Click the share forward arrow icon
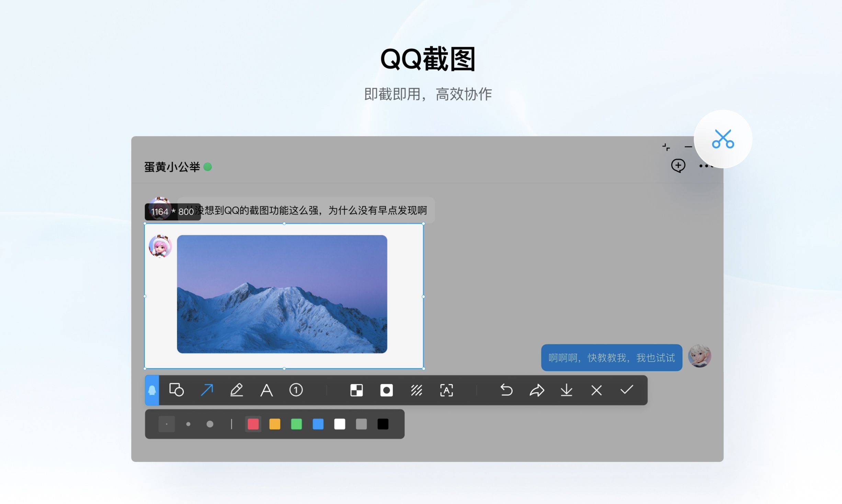 pyautogui.click(x=537, y=390)
